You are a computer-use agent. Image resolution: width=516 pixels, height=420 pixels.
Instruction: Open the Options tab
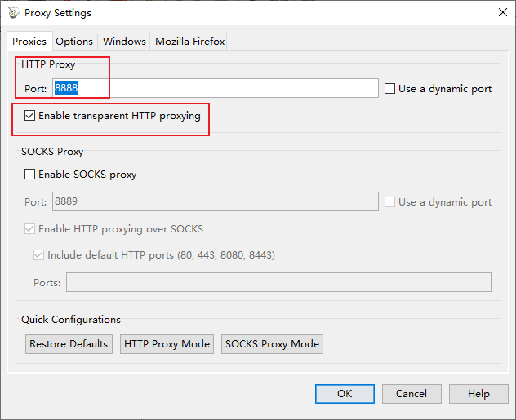point(74,42)
